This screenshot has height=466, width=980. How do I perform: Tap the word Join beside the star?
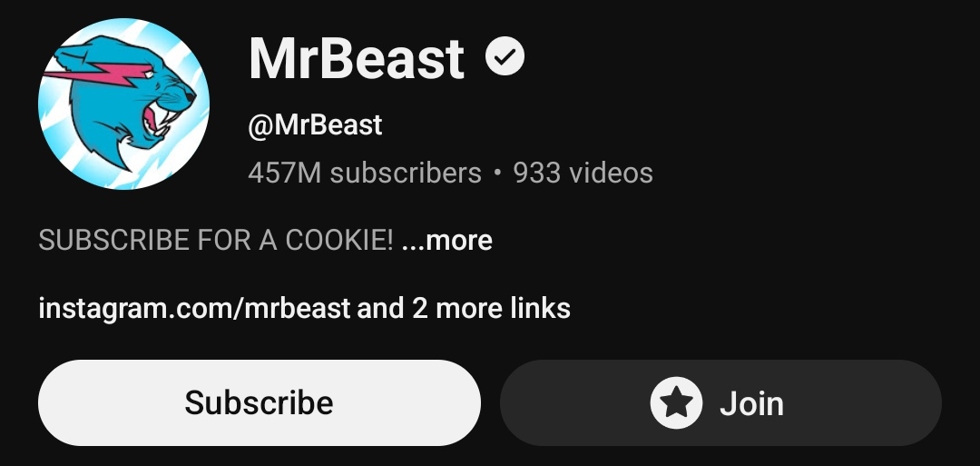[752, 403]
